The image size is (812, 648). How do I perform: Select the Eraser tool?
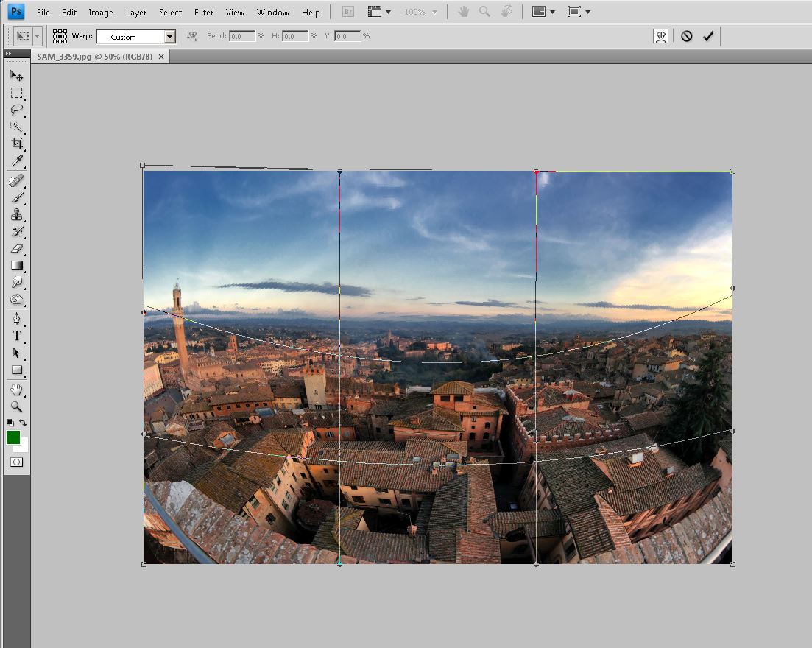pos(16,249)
